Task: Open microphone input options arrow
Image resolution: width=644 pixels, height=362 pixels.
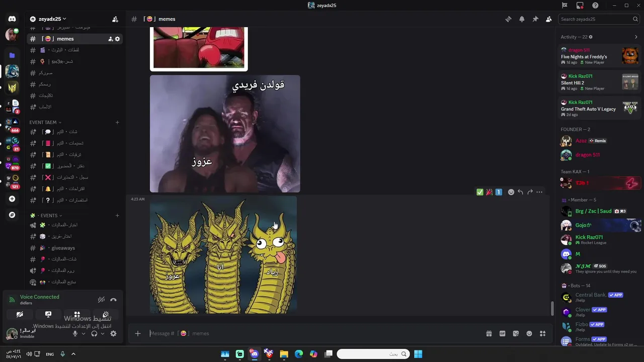Action: pos(84,333)
